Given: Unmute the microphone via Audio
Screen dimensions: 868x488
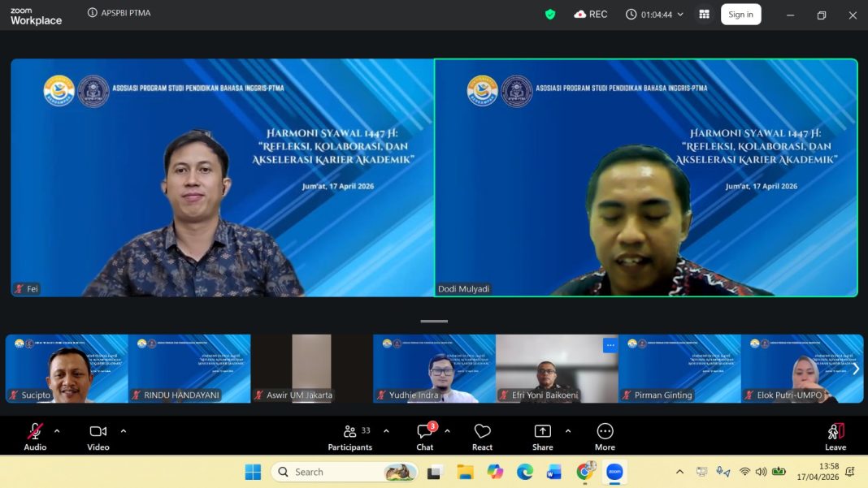Looking at the screenshot, I should 35,436.
